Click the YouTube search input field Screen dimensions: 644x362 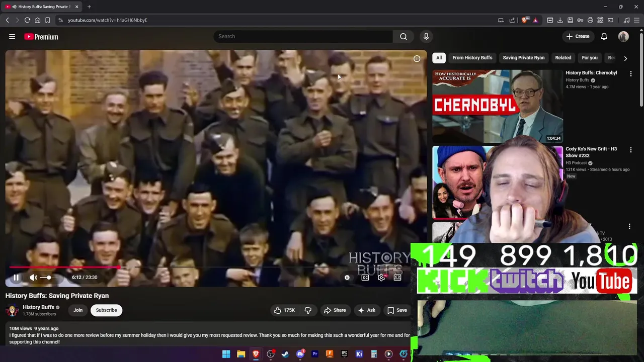click(x=303, y=36)
